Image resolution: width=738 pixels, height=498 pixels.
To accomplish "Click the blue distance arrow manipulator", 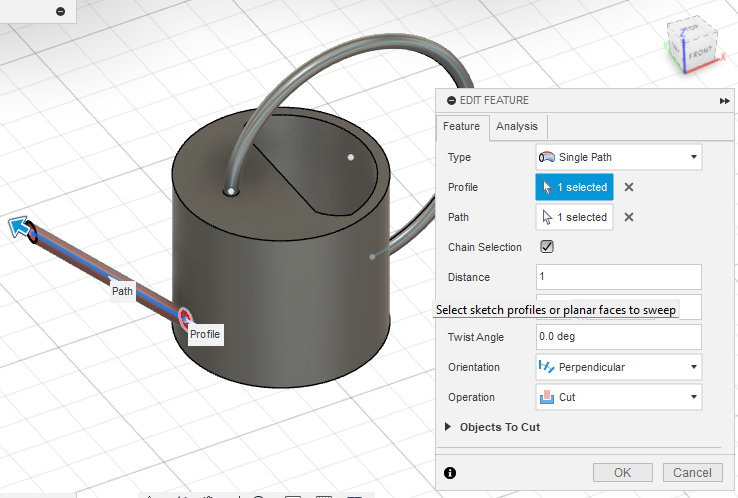I will point(18,226).
